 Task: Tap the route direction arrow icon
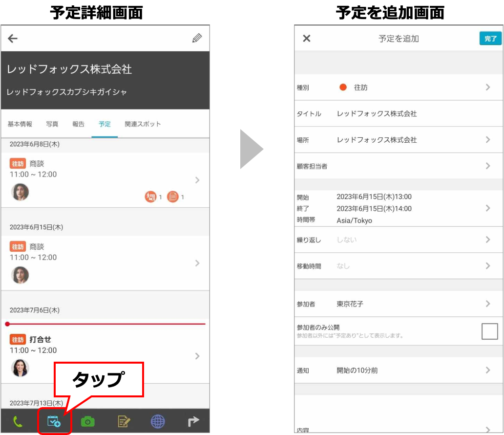193,421
